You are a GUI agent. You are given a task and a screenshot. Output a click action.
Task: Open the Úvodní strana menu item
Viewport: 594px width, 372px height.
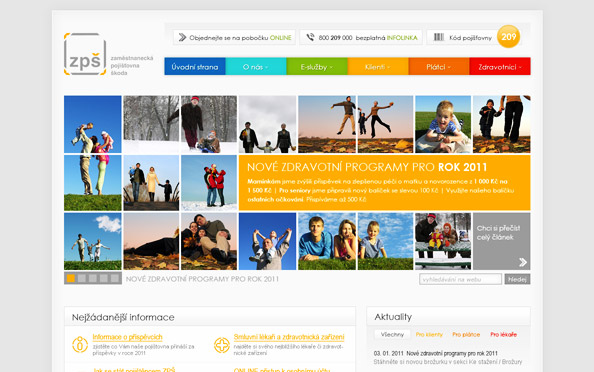(195, 67)
